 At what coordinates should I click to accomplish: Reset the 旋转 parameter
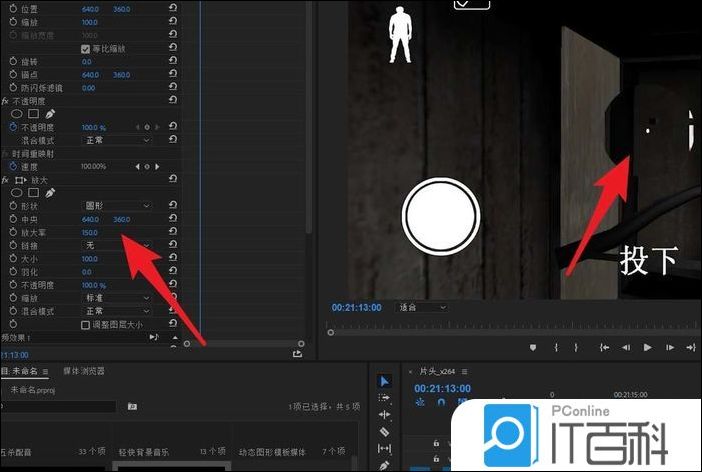point(173,60)
